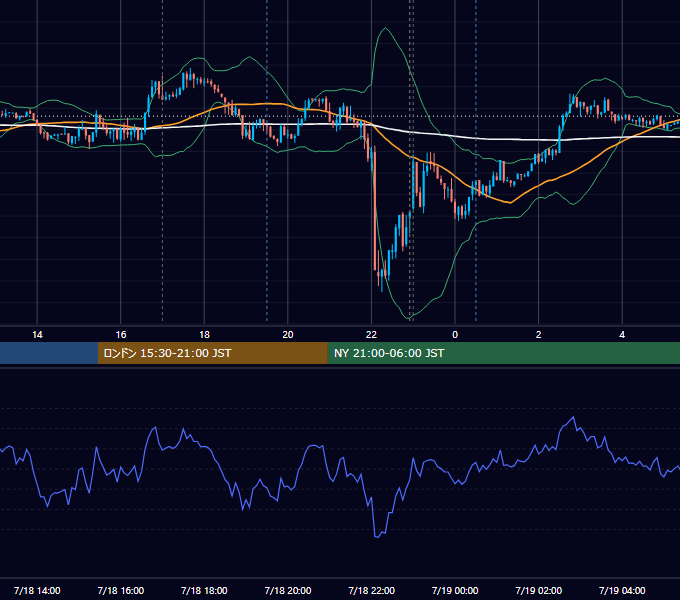Click the oscillator line's lowest trough
The height and width of the screenshot is (600, 680).
point(376,537)
